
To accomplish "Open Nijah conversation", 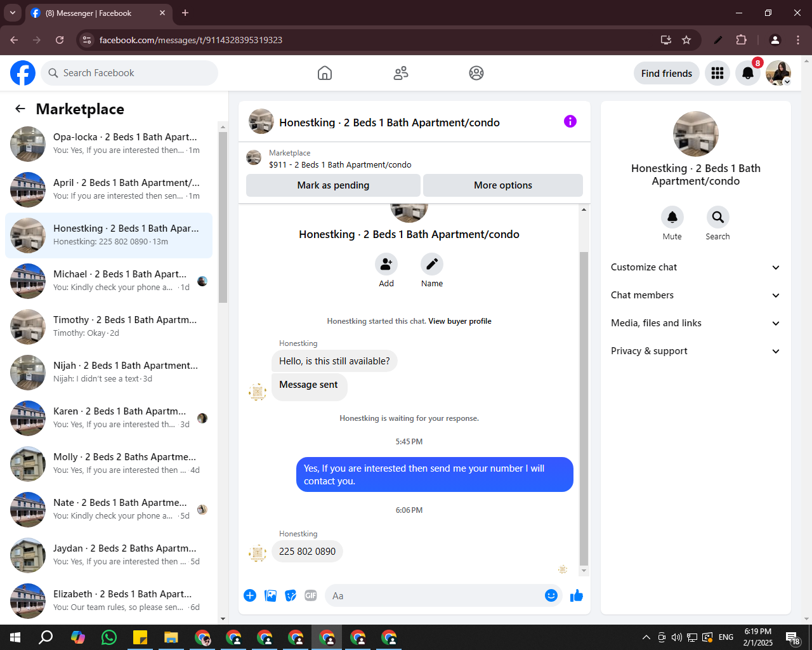I will click(109, 373).
